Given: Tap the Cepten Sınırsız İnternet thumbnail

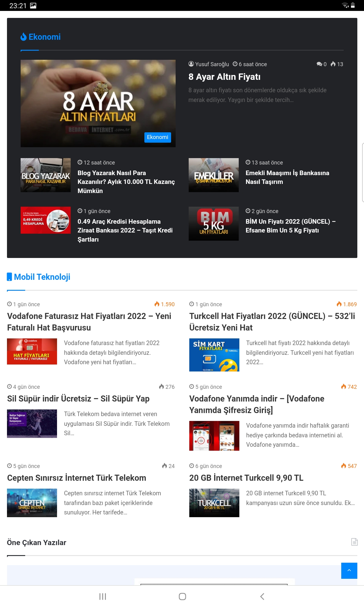Looking at the screenshot, I should click(x=32, y=503).
